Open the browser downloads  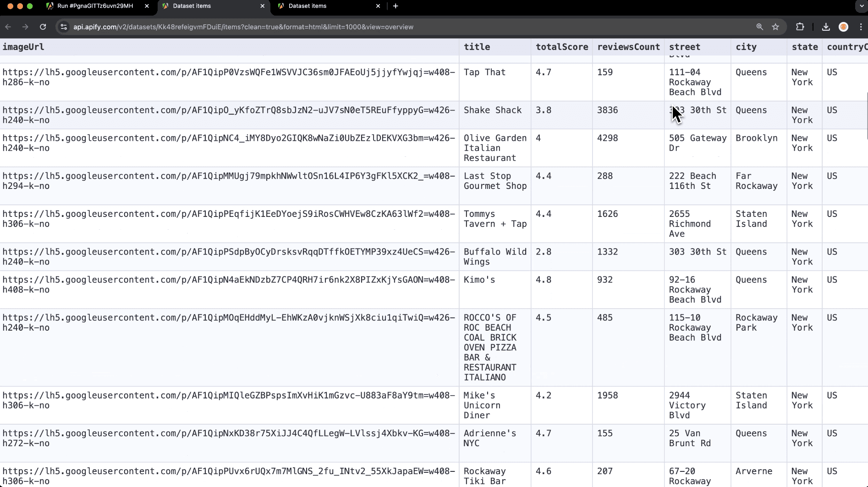pos(826,27)
